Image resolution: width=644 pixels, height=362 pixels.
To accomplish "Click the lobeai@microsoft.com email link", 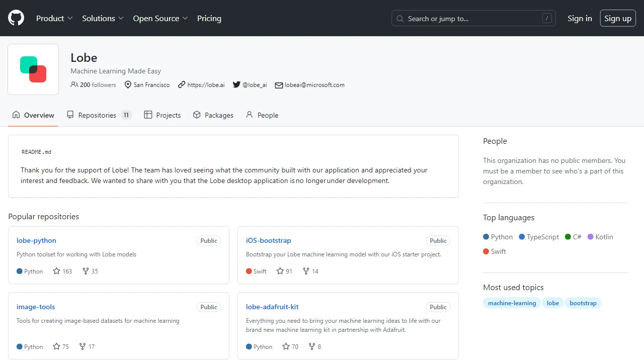I will (x=314, y=85).
